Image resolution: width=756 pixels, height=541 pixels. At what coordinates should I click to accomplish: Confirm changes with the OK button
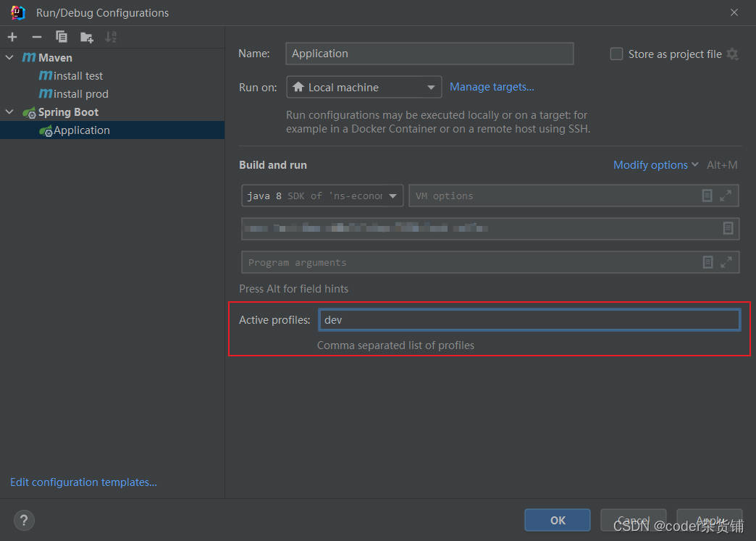[x=557, y=520]
